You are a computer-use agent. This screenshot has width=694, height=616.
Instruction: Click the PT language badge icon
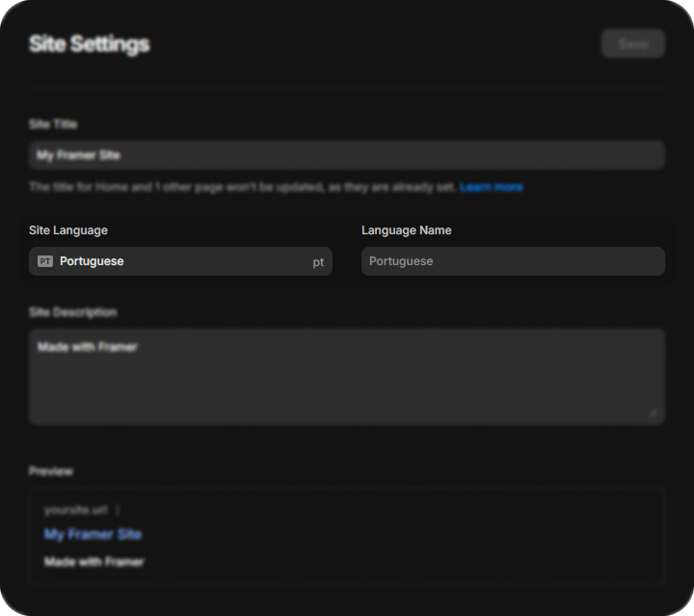pyautogui.click(x=45, y=261)
